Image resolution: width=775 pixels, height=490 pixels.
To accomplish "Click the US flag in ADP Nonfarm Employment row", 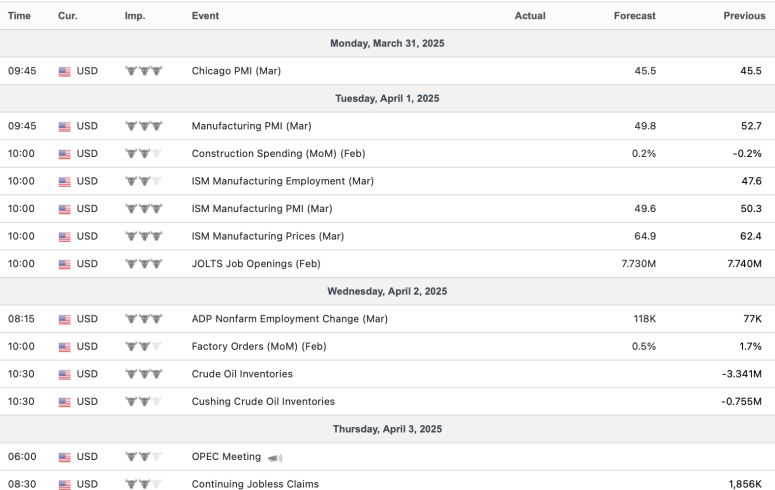I will 64,320.
